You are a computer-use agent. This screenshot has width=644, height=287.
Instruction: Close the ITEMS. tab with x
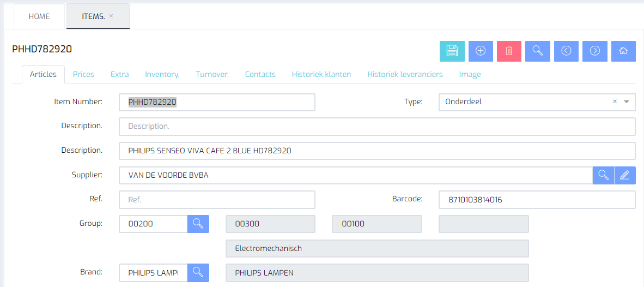(x=111, y=16)
